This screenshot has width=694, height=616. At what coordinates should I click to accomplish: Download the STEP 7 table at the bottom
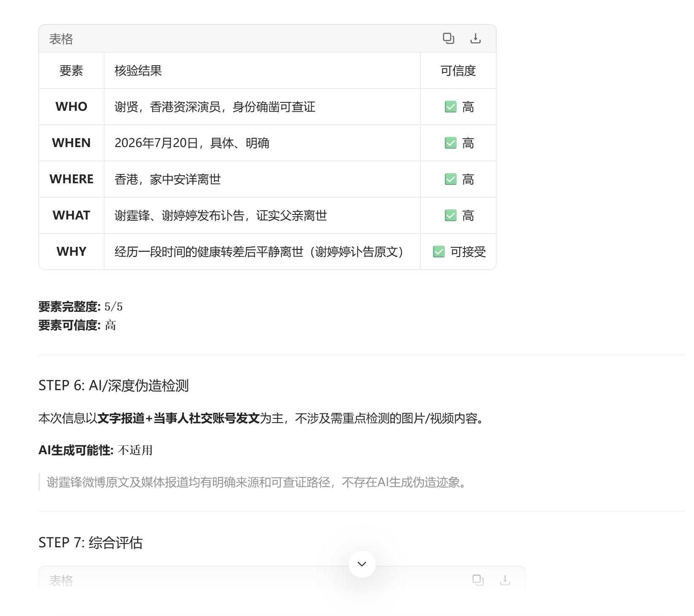point(505,580)
